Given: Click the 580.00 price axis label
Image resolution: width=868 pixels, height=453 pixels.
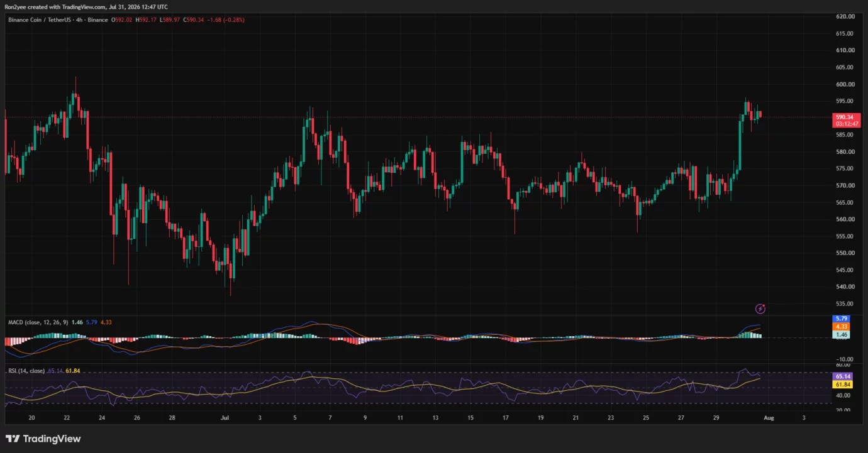Looking at the screenshot, I should (844, 152).
